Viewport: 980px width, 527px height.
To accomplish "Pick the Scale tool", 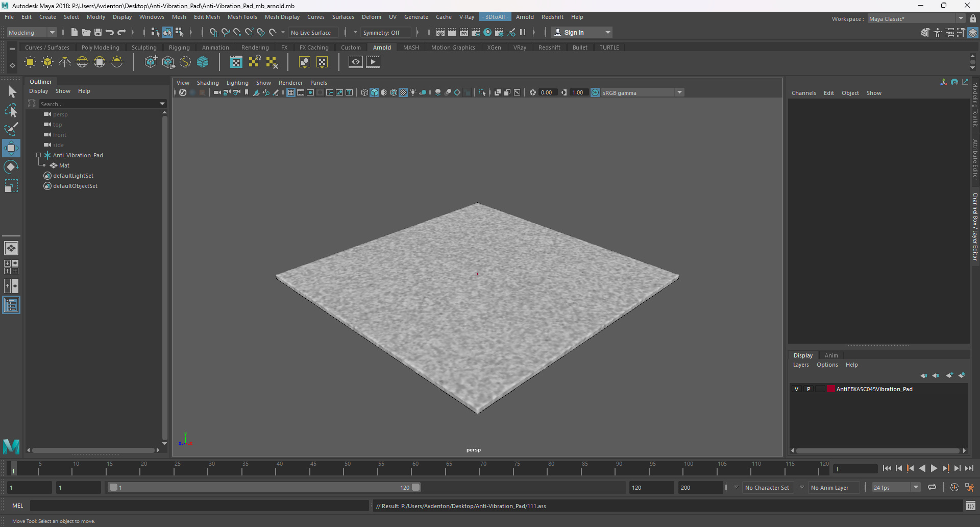I will [11, 186].
